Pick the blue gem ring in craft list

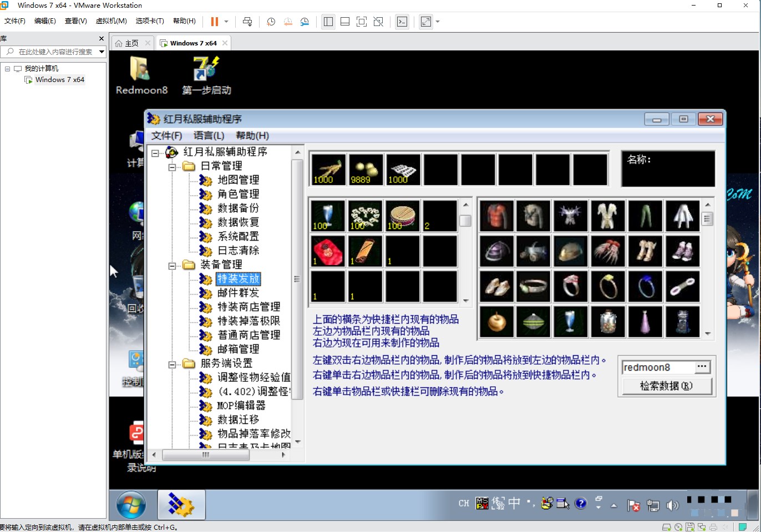[x=645, y=287]
